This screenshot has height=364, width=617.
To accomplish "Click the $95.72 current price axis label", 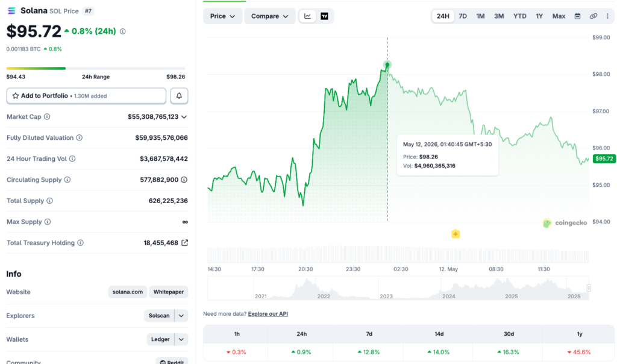I will (604, 158).
